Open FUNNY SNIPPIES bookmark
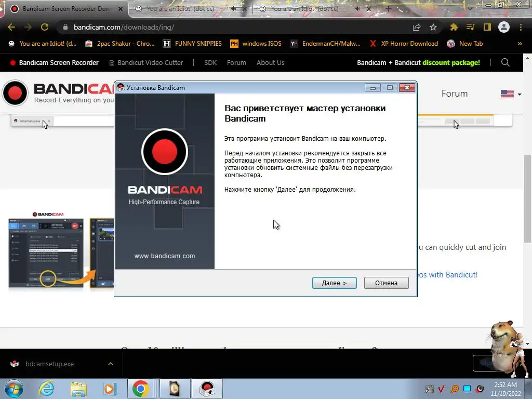This screenshot has width=532, height=399. 192,44
